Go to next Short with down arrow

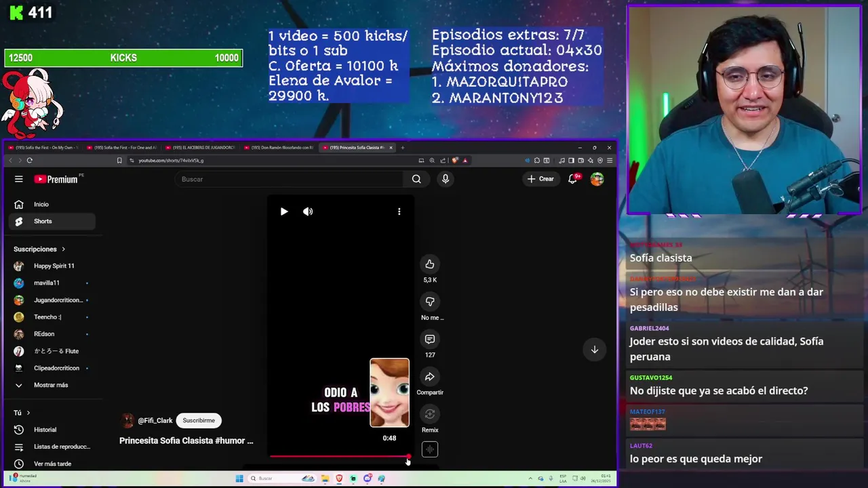(594, 350)
